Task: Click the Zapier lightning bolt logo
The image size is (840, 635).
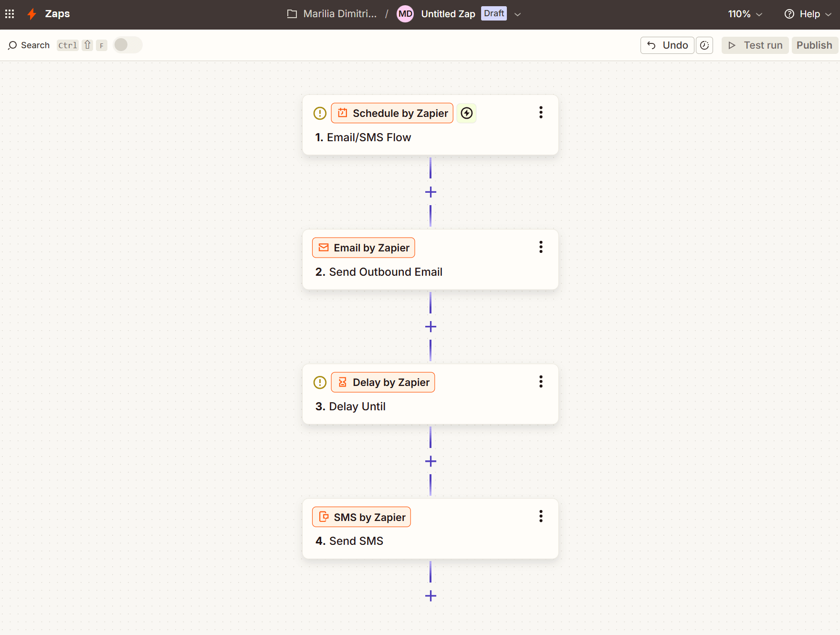Action: 32,14
